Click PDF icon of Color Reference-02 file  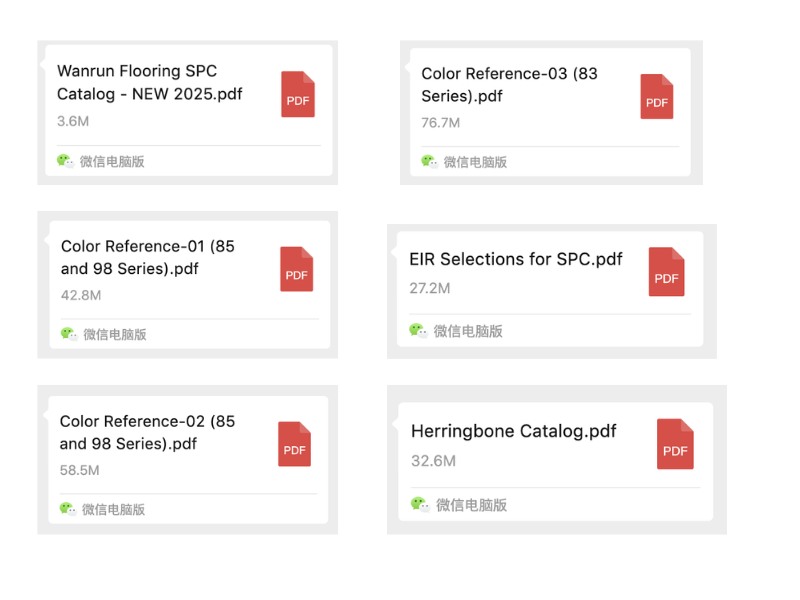[295, 444]
